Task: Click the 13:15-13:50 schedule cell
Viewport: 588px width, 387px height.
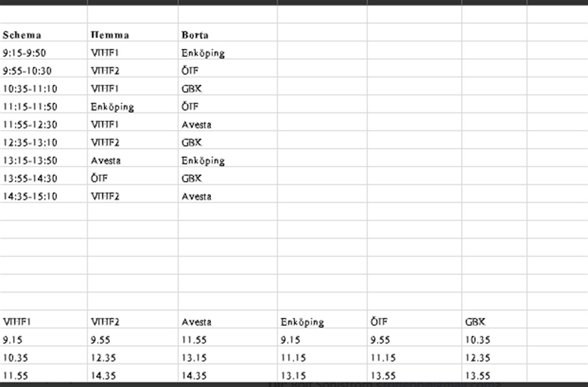Action: pos(29,160)
